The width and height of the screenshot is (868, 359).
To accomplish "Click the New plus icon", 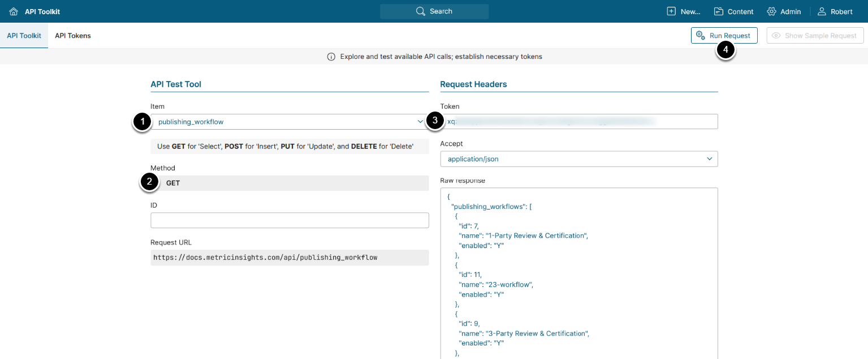I will [671, 11].
